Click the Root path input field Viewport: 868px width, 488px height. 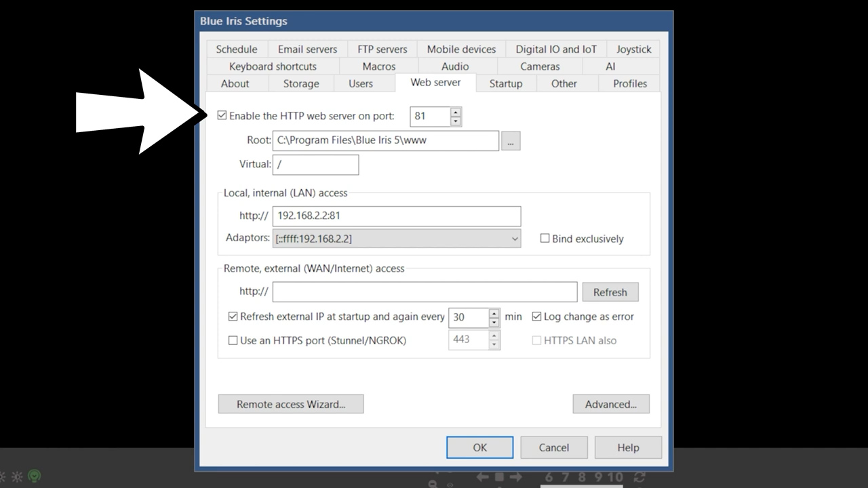coord(385,140)
